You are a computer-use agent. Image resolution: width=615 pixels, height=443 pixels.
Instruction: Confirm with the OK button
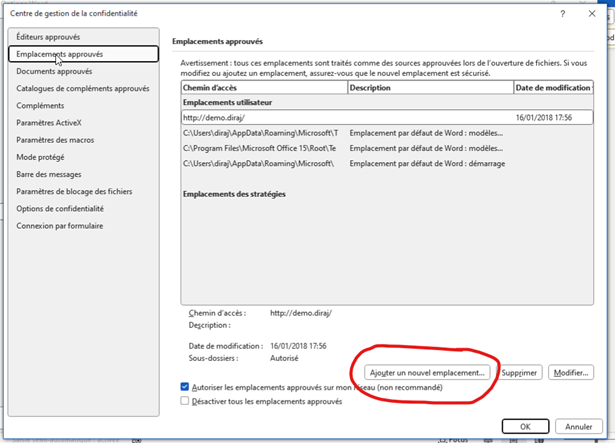(x=524, y=426)
